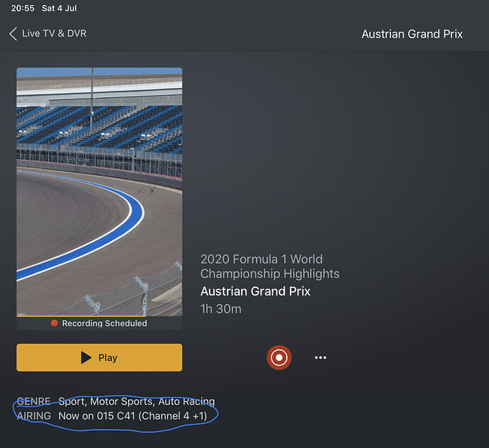Tap the play triangle icon
Screen dimensions: 489x448
pos(86,358)
